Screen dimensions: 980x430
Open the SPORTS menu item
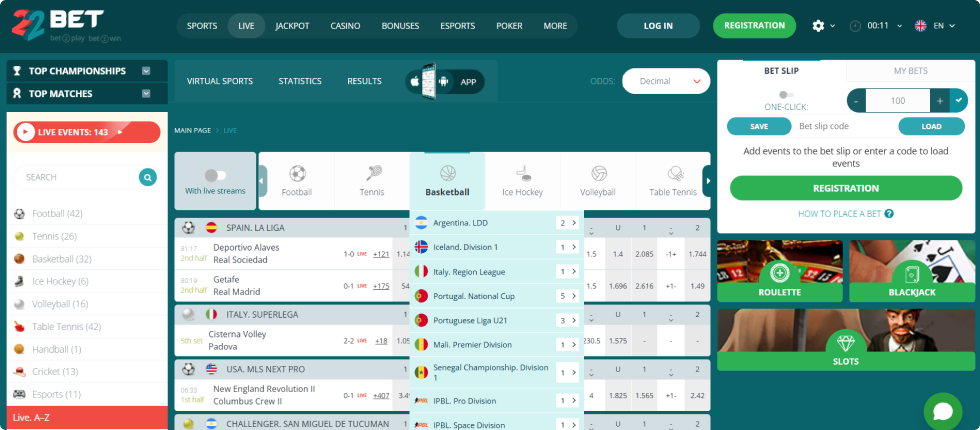tap(202, 26)
